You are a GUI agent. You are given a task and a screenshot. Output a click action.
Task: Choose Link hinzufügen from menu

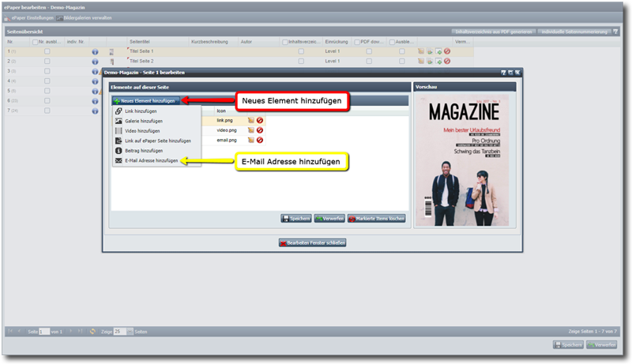(x=156, y=111)
